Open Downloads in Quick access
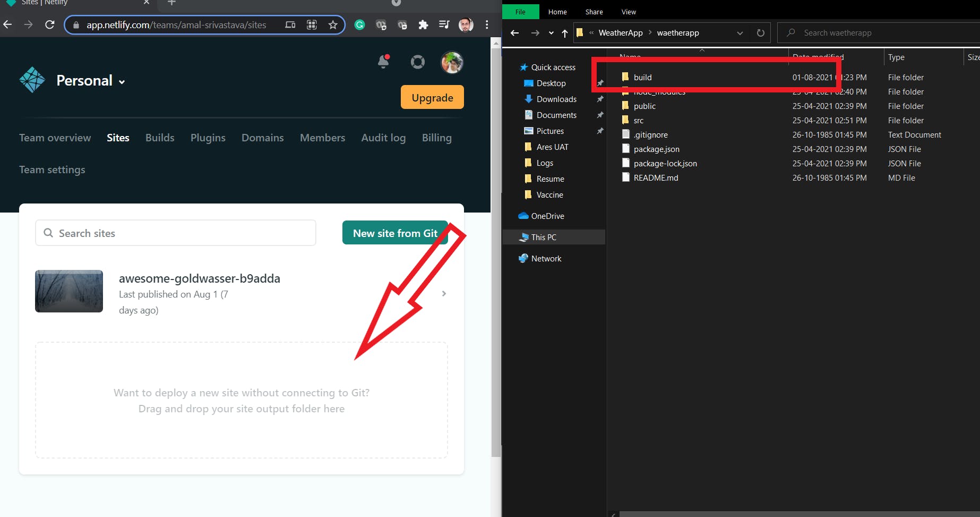980x517 pixels. pyautogui.click(x=556, y=99)
